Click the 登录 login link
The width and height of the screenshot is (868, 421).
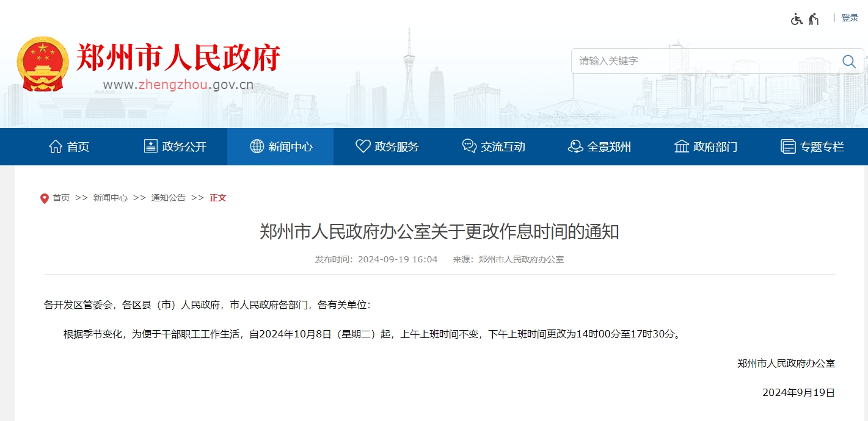850,18
